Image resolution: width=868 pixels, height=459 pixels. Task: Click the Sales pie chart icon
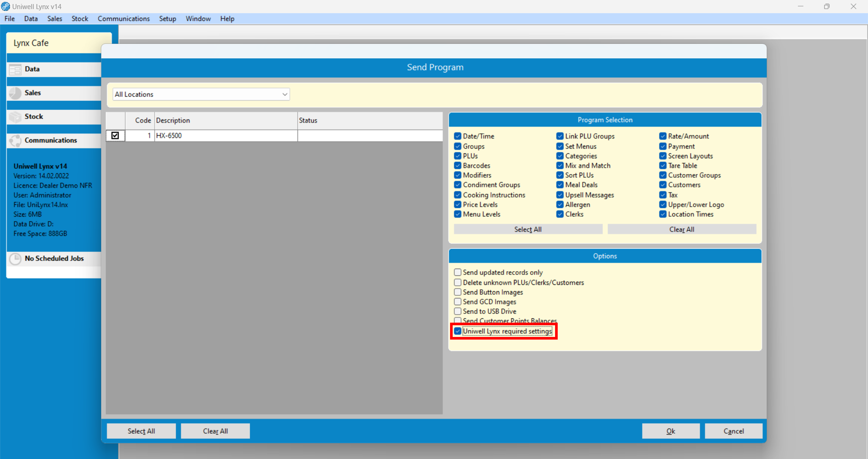pyautogui.click(x=15, y=93)
